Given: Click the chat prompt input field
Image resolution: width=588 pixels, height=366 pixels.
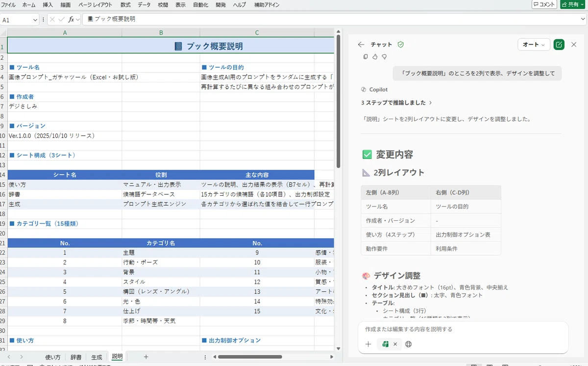Looking at the screenshot, I should (x=463, y=329).
